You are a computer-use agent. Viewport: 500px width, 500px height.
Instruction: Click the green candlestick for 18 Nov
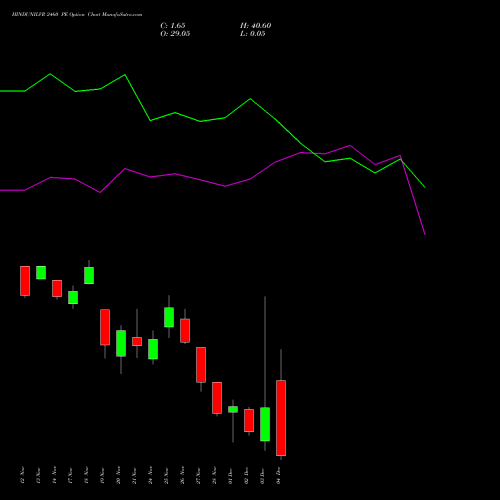coord(89,275)
